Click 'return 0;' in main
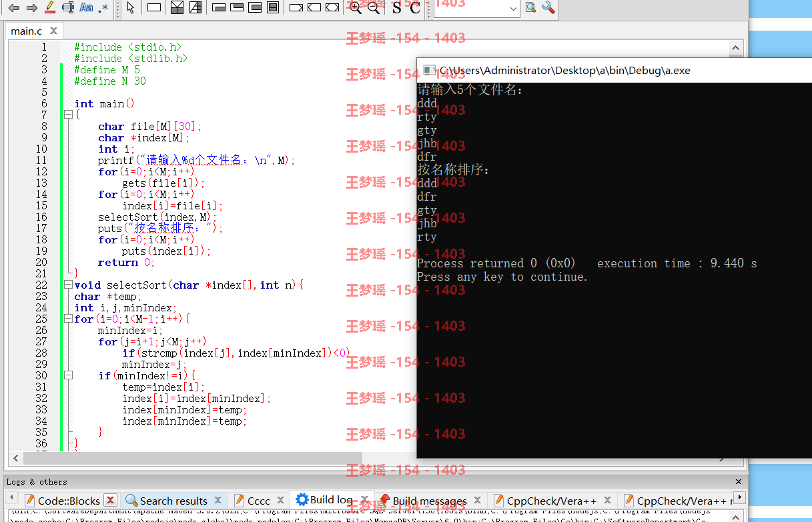The height and width of the screenshot is (522, 812). pos(126,262)
